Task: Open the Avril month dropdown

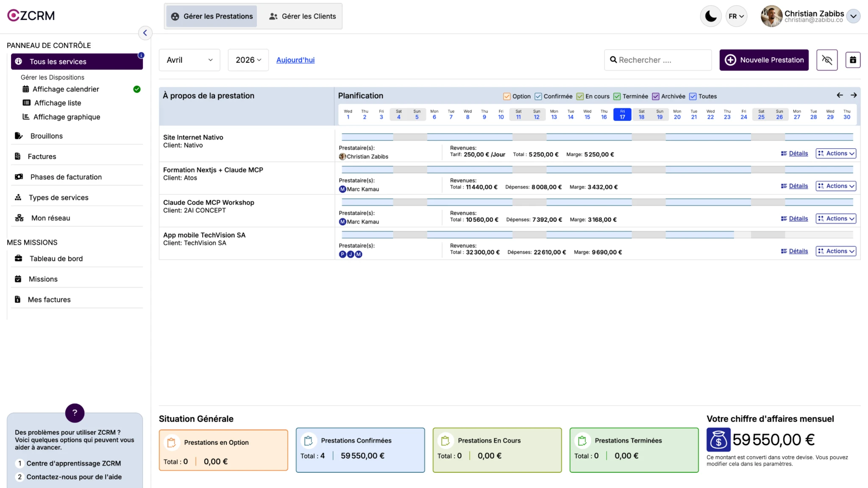Action: (189, 60)
